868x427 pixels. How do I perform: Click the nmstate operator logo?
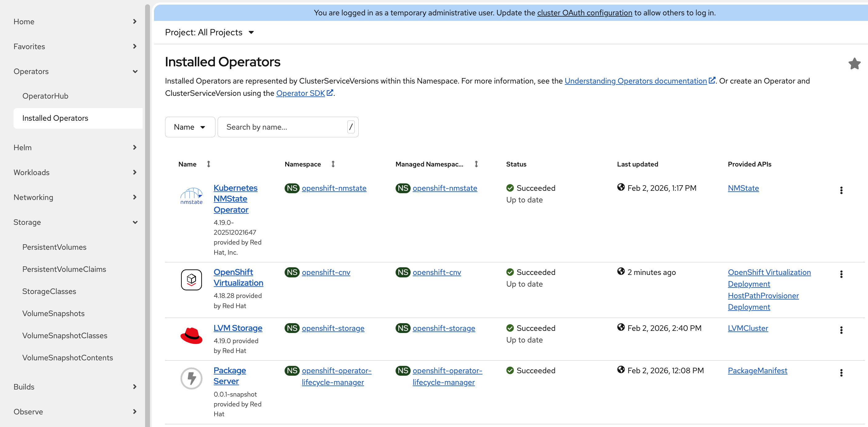click(x=191, y=196)
